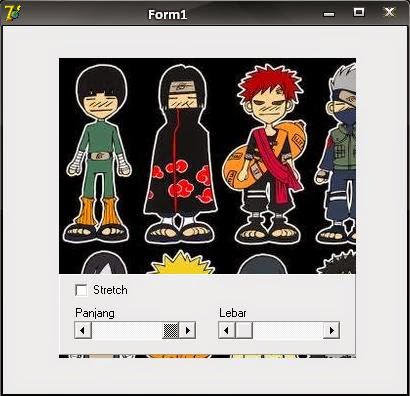Image resolution: width=410 pixels, height=396 pixels.
Task: Click the Lebar scrollbar left arrow
Action: [227, 330]
